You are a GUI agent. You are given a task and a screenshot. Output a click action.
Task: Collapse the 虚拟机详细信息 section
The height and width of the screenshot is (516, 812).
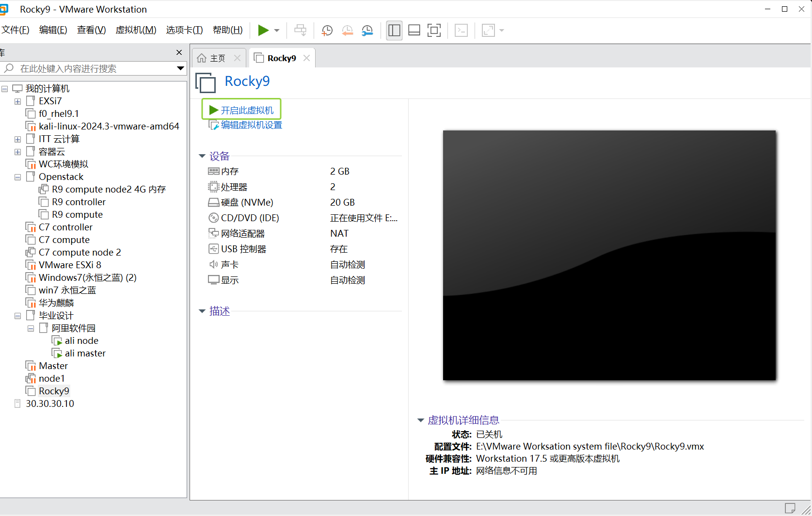coord(421,420)
